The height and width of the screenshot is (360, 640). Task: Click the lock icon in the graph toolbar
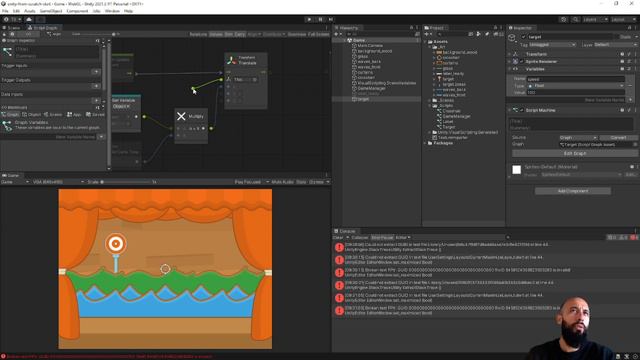4,34
